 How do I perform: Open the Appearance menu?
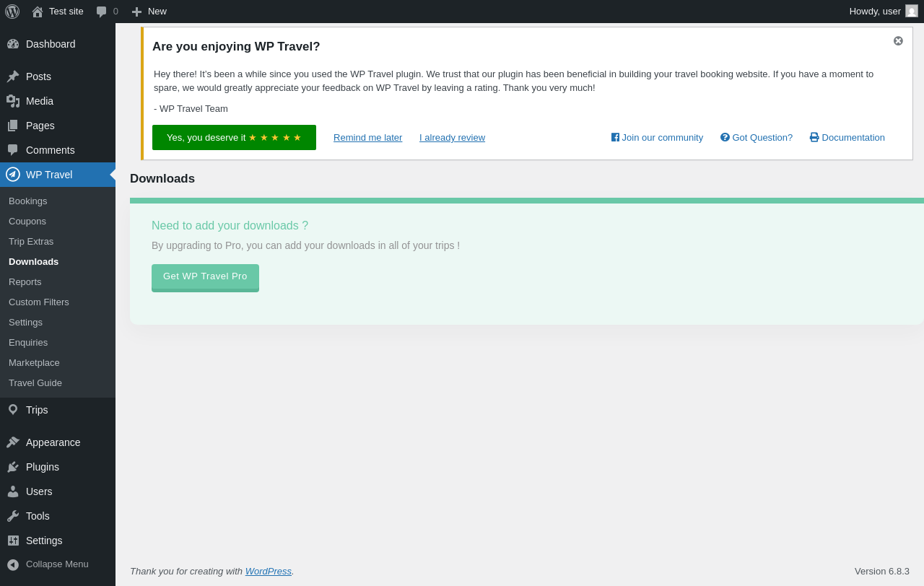click(58, 442)
